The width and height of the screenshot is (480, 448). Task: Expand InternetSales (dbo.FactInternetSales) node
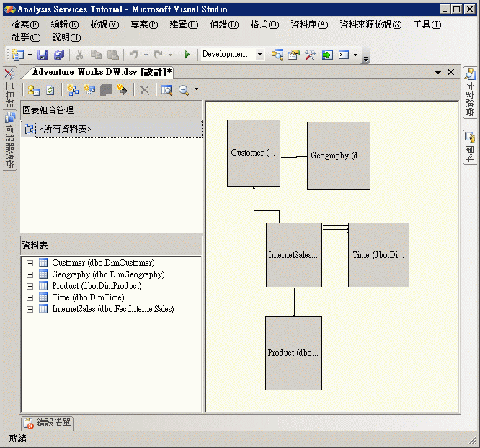[30, 310]
